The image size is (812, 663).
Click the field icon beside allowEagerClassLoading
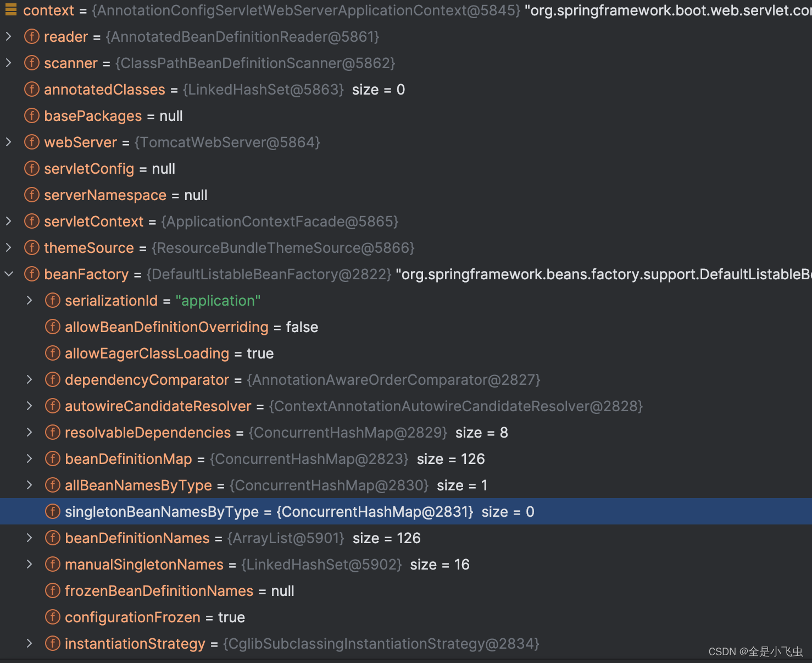coord(53,353)
